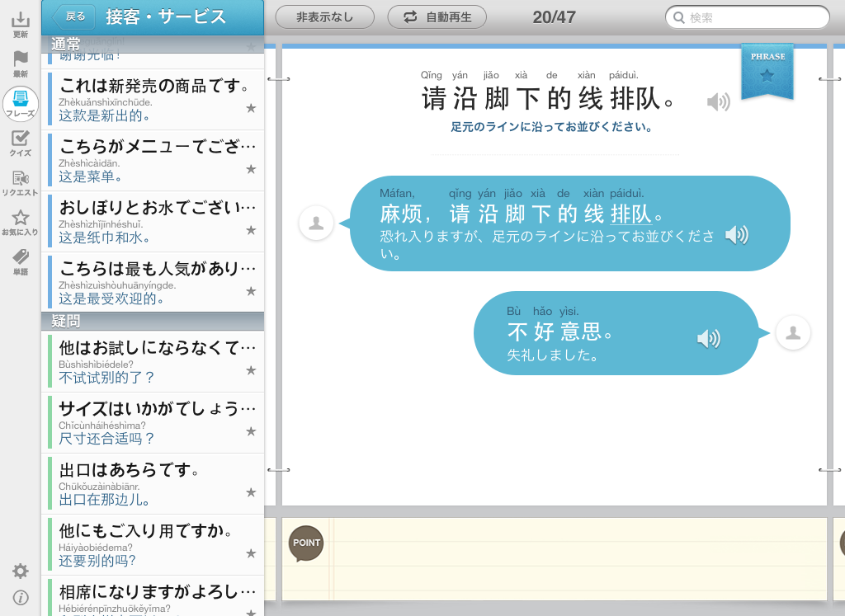The width and height of the screenshot is (845, 616).
Task: Play audio in 不好意思 bubble
Action: 709,338
